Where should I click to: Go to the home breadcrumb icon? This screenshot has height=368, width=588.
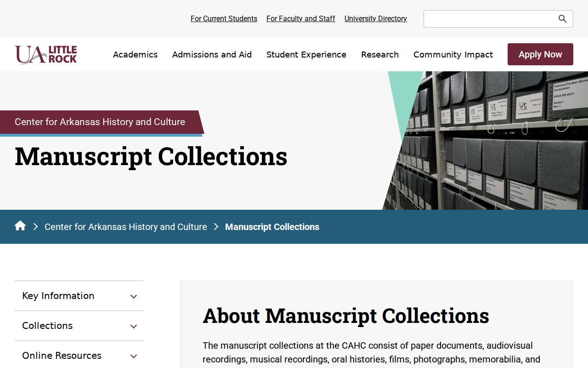click(20, 226)
